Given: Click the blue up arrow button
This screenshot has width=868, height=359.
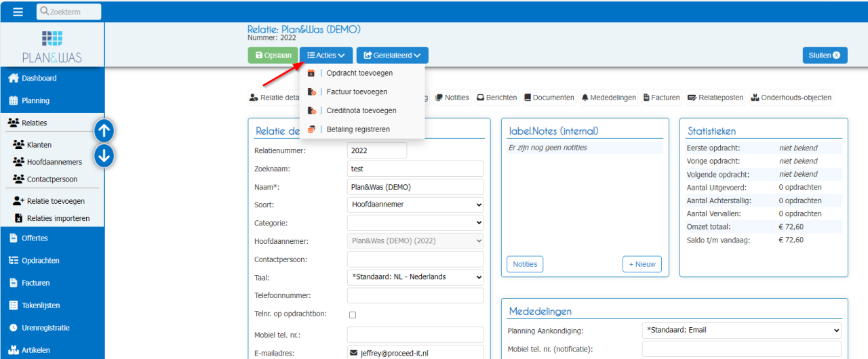Looking at the screenshot, I should 103,130.
